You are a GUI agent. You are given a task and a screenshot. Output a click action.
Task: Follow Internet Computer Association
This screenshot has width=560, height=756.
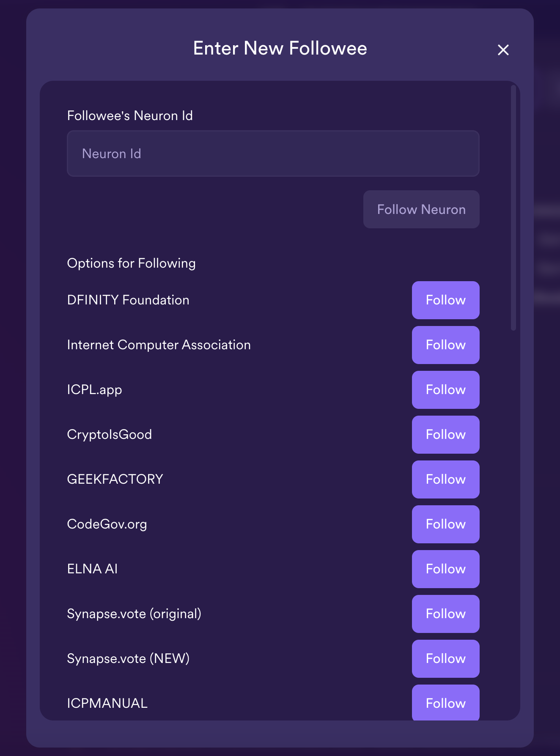click(445, 345)
